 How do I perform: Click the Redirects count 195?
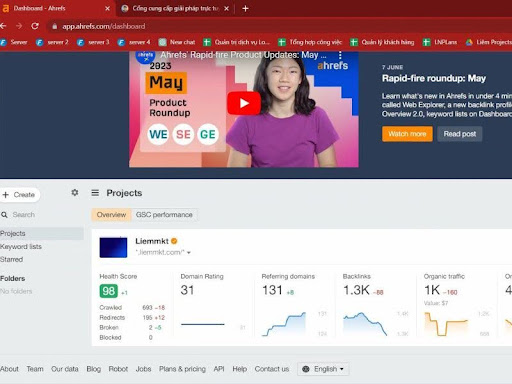(147, 317)
